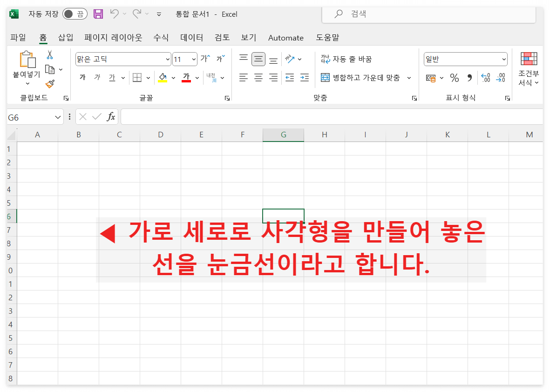This screenshot has height=392, width=550.
Task: Click the borders icon
Action: click(137, 77)
